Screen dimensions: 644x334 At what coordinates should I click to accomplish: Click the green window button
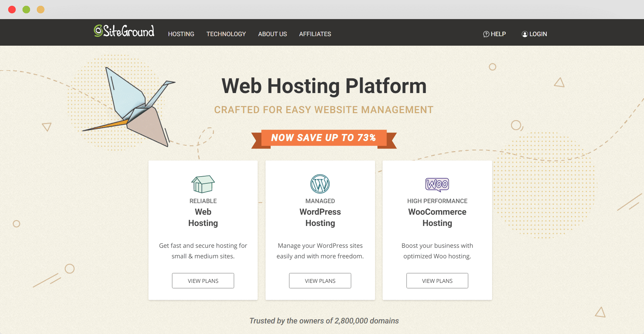pos(26,10)
